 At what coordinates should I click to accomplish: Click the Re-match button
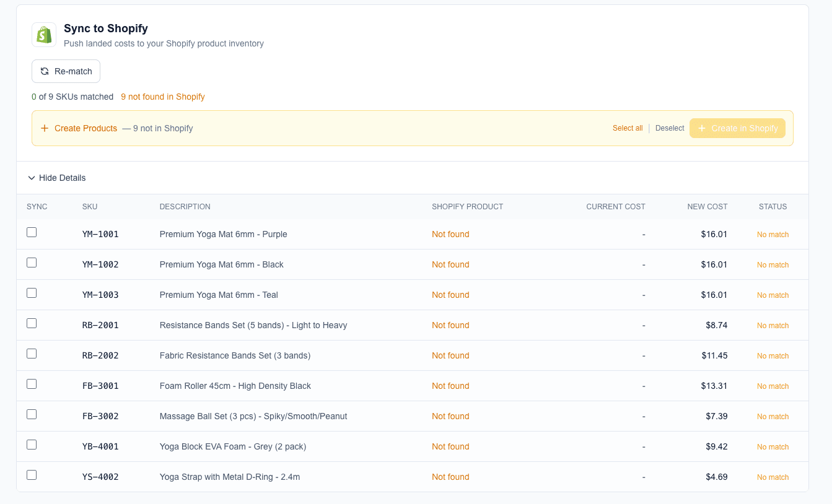pos(66,71)
